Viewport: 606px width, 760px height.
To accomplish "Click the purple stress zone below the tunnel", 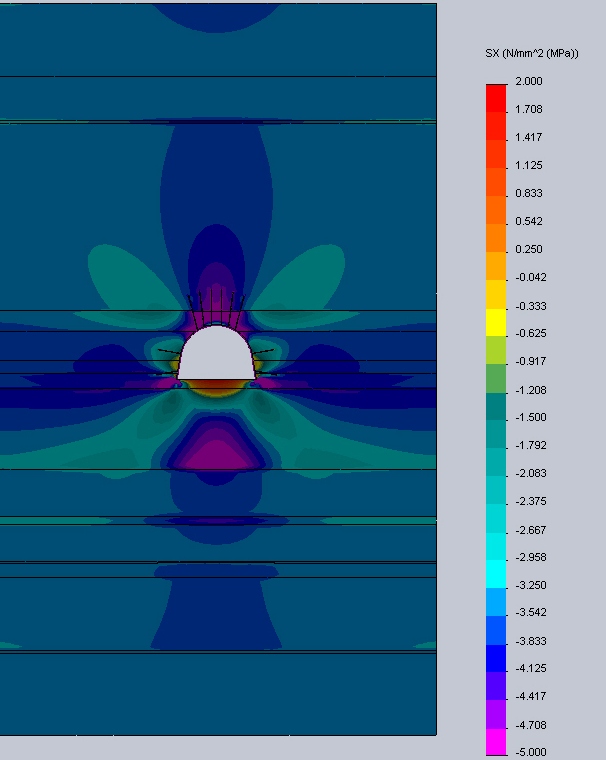I will pyautogui.click(x=216, y=451).
